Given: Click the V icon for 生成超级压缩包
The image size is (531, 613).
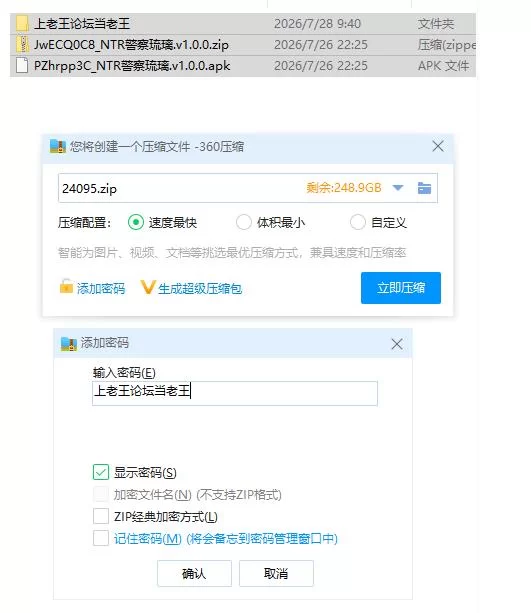Looking at the screenshot, I should click(x=148, y=287).
